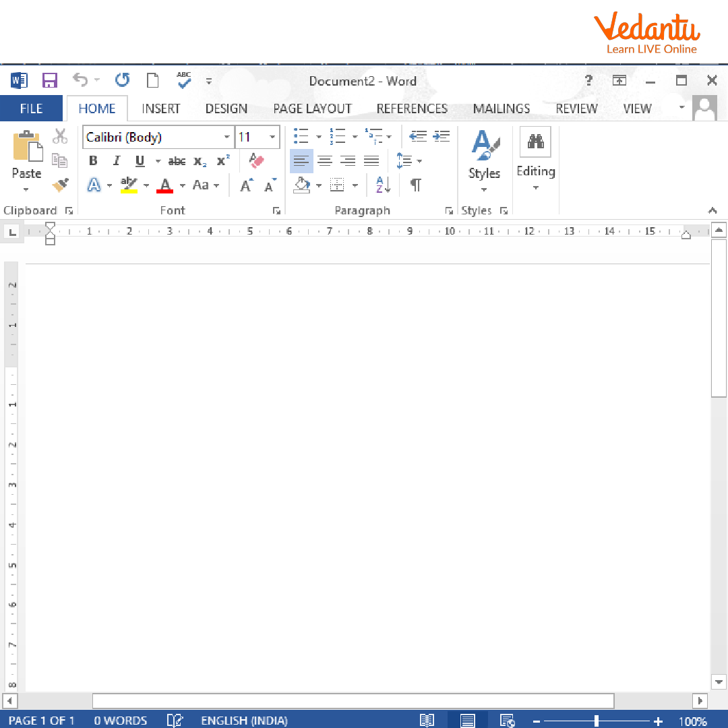Enable Center text alignment
Image resolution: width=728 pixels, height=728 pixels.
pyautogui.click(x=325, y=161)
